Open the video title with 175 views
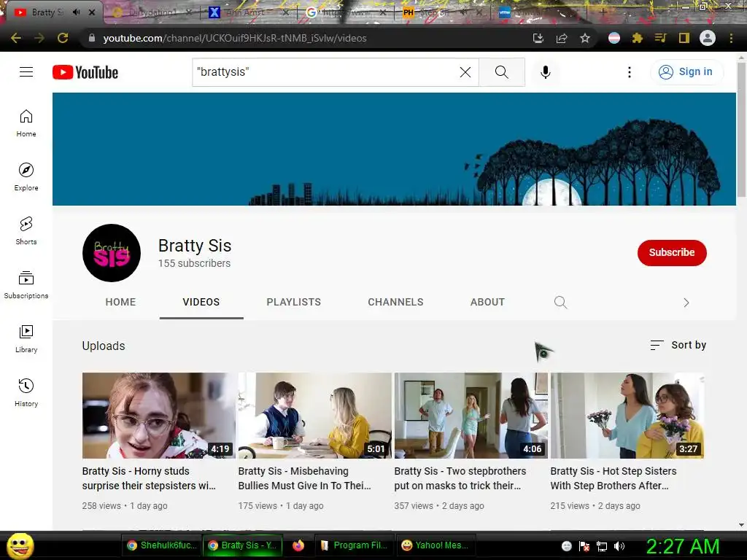The width and height of the screenshot is (747, 560). tap(304, 478)
